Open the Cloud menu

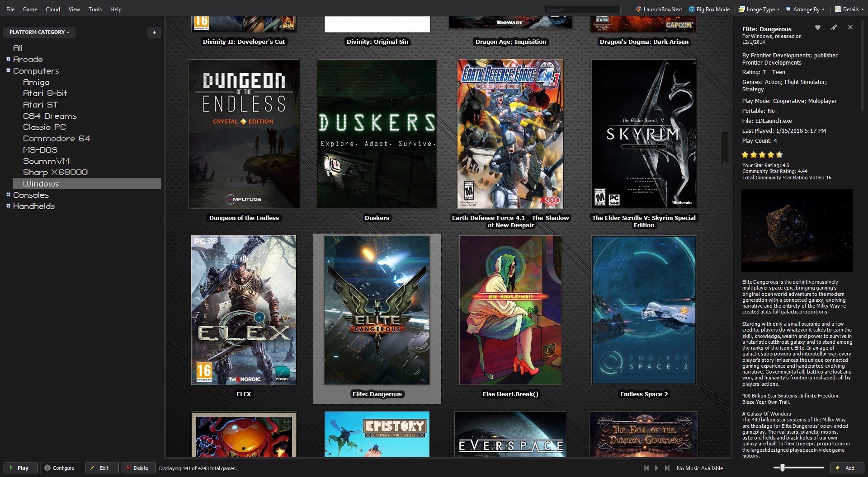[53, 9]
